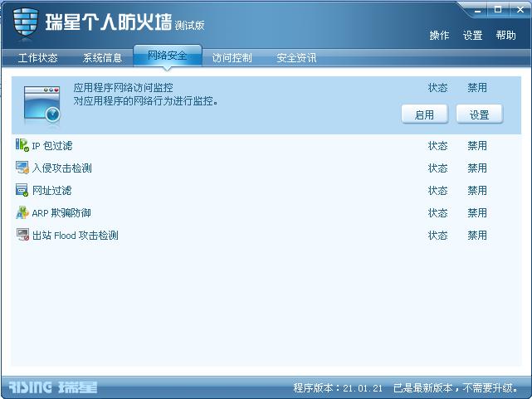Select the IP 包过滤 row
Image resolution: width=532 pixels, height=399 pixels.
point(266,146)
